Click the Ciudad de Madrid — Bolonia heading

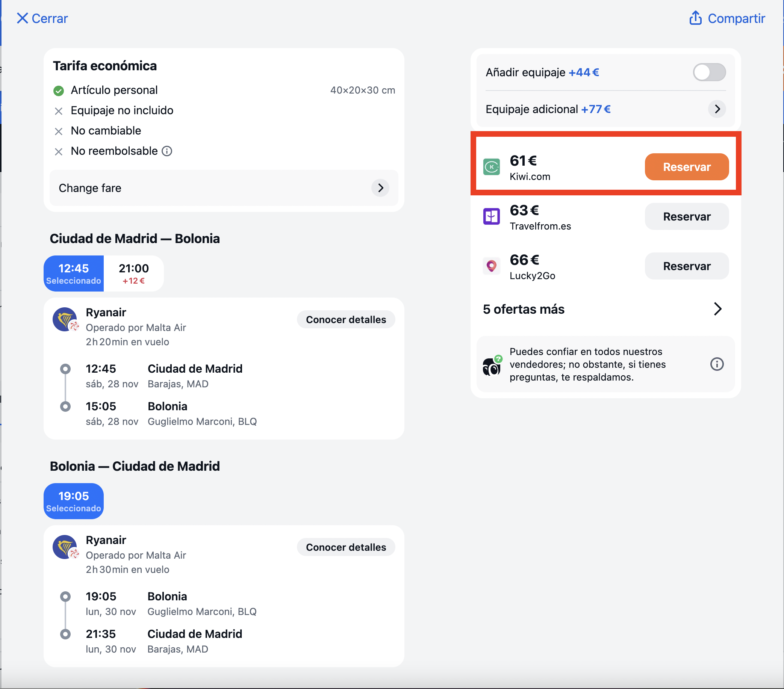point(135,239)
